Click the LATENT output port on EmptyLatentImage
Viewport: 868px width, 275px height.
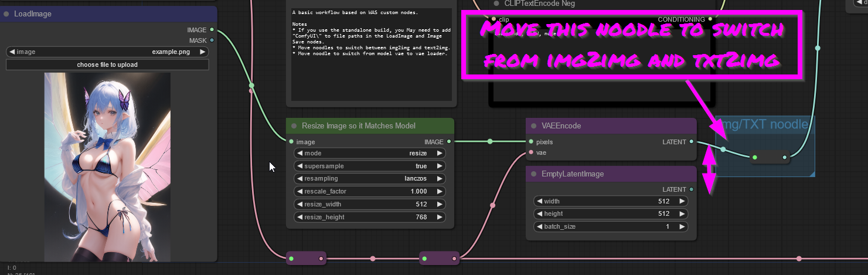tap(692, 189)
